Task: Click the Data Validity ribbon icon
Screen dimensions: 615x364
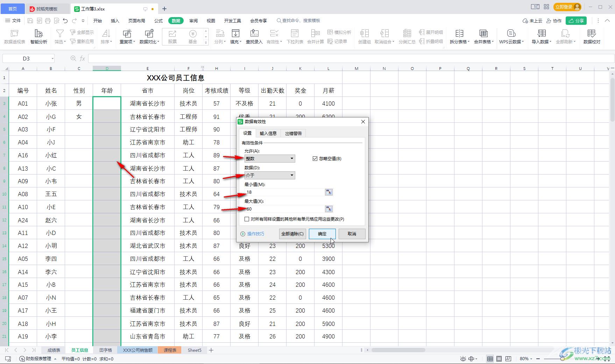Action: tap(274, 34)
